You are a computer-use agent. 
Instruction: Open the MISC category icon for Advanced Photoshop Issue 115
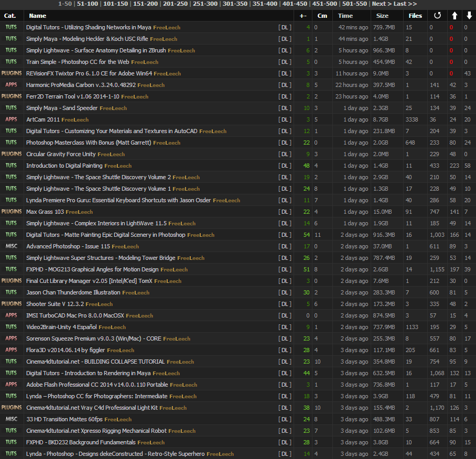click(12, 246)
